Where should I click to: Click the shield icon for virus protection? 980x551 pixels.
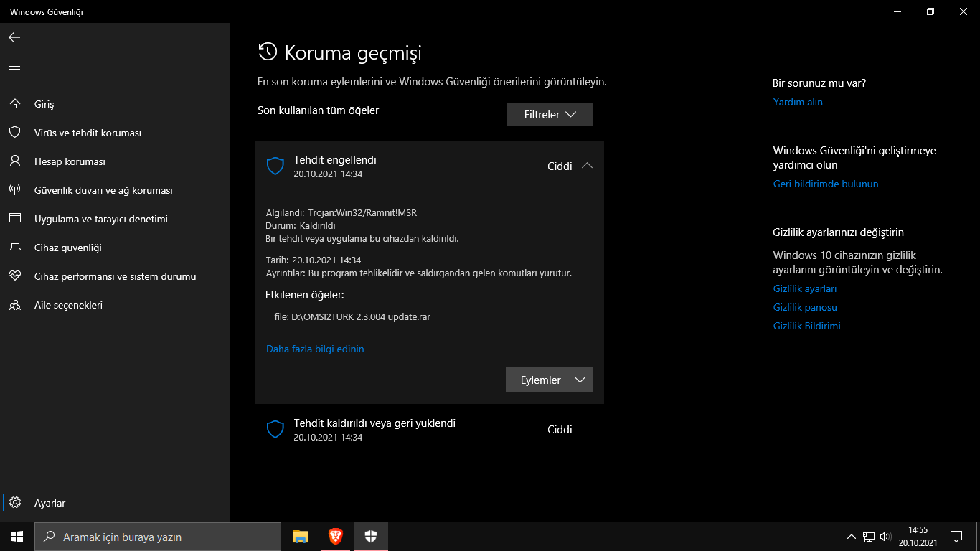tap(14, 133)
